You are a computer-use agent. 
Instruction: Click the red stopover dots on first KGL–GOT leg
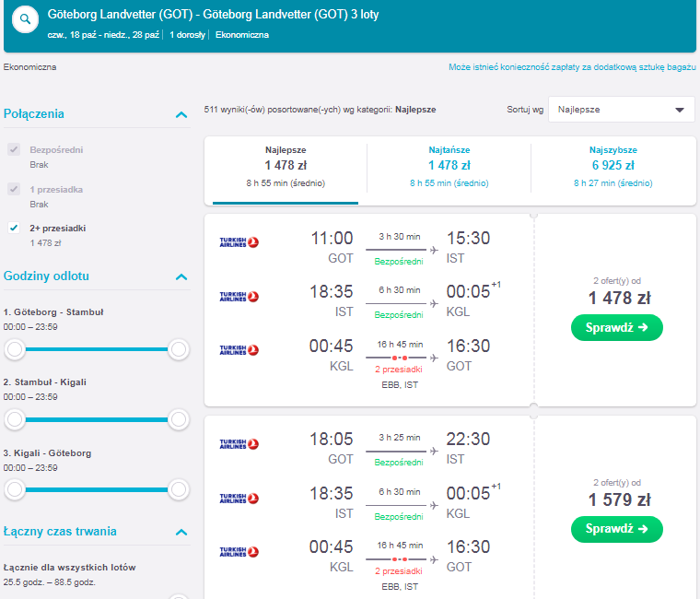tap(400, 358)
